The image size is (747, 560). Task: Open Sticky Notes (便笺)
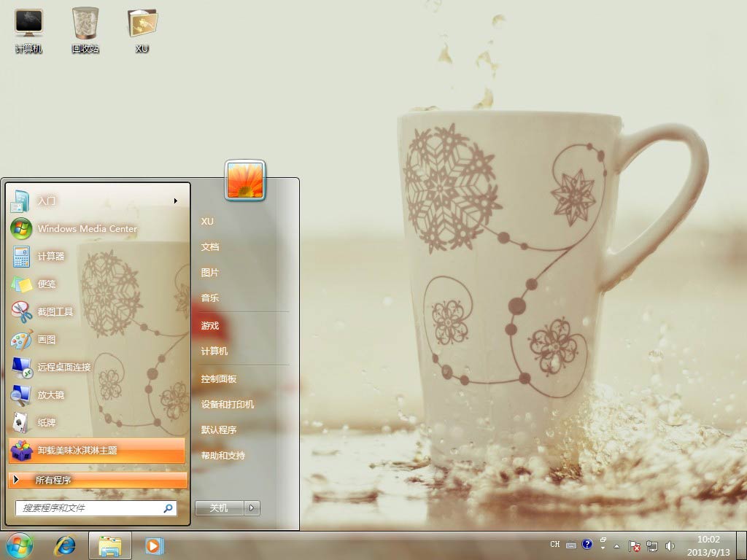point(47,284)
